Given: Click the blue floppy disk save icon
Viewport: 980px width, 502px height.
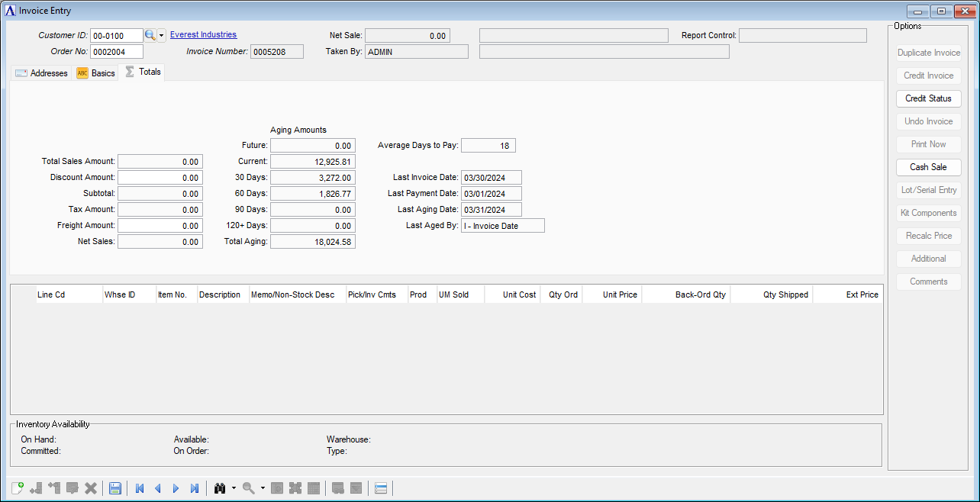Looking at the screenshot, I should coord(115,488).
